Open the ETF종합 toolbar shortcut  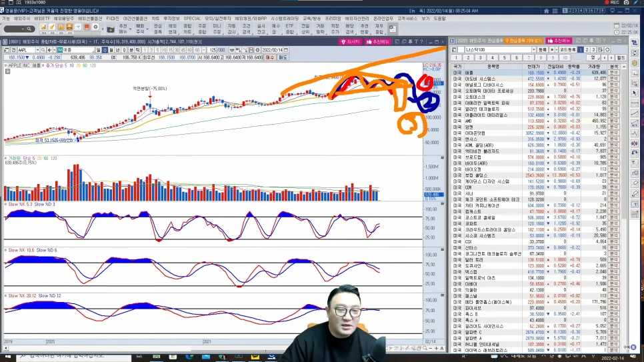(290, 29)
